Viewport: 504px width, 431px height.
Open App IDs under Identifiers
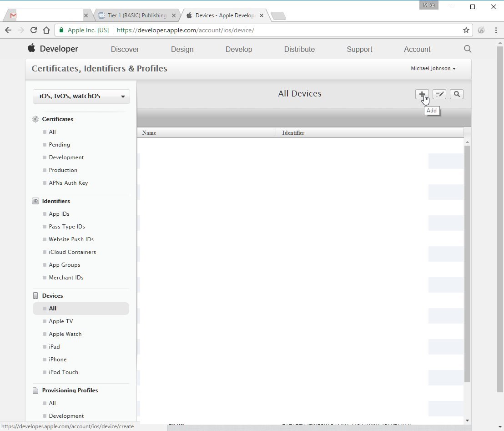click(59, 214)
